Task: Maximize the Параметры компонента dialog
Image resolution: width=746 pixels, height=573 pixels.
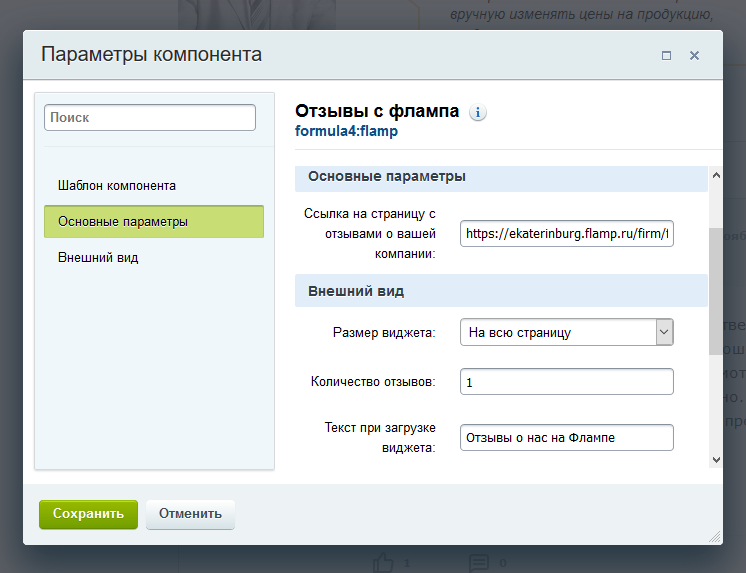Action: [x=667, y=56]
